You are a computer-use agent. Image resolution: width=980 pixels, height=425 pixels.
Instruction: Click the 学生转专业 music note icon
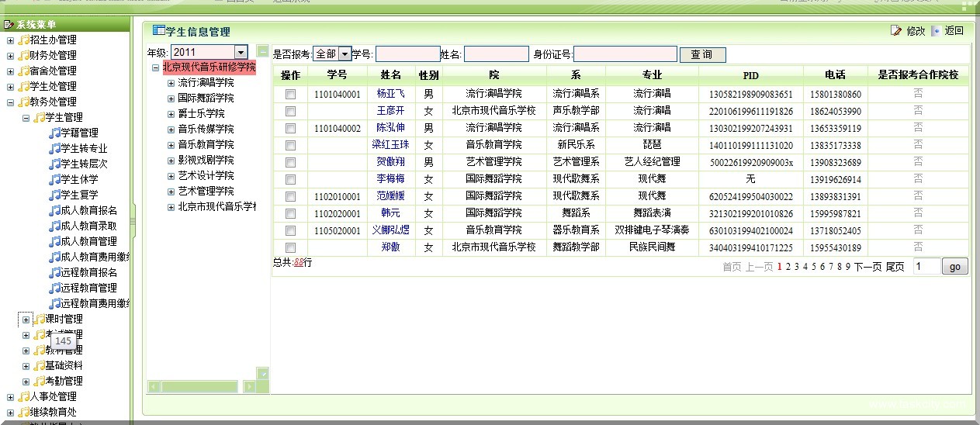(54, 148)
